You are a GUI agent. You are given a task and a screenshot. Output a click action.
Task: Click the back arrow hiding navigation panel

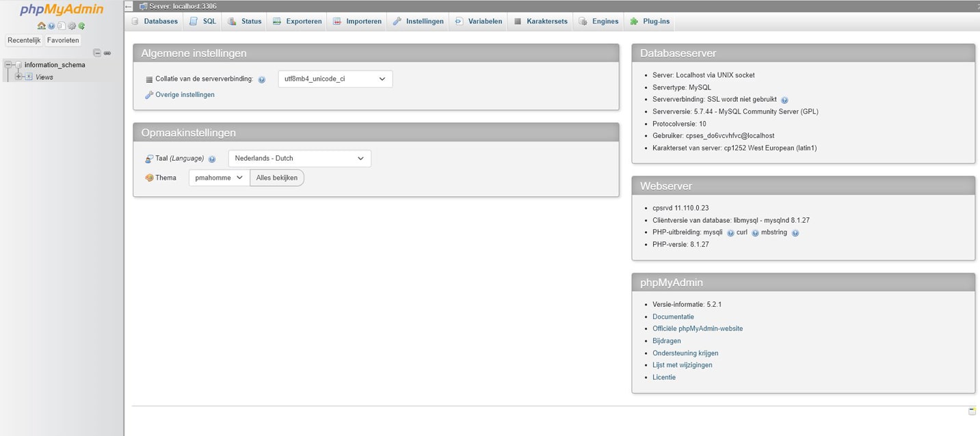coord(129,6)
